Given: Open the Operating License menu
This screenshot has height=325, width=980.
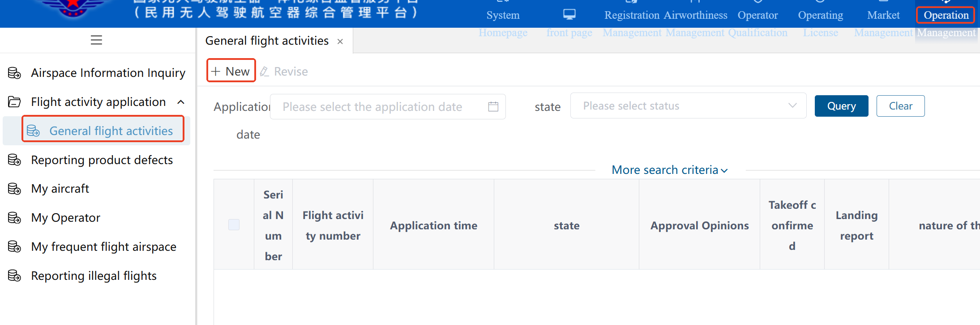Looking at the screenshot, I should [821, 23].
